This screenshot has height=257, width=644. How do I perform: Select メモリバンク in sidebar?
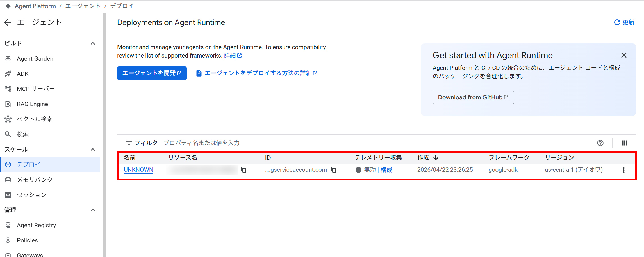pyautogui.click(x=35, y=180)
